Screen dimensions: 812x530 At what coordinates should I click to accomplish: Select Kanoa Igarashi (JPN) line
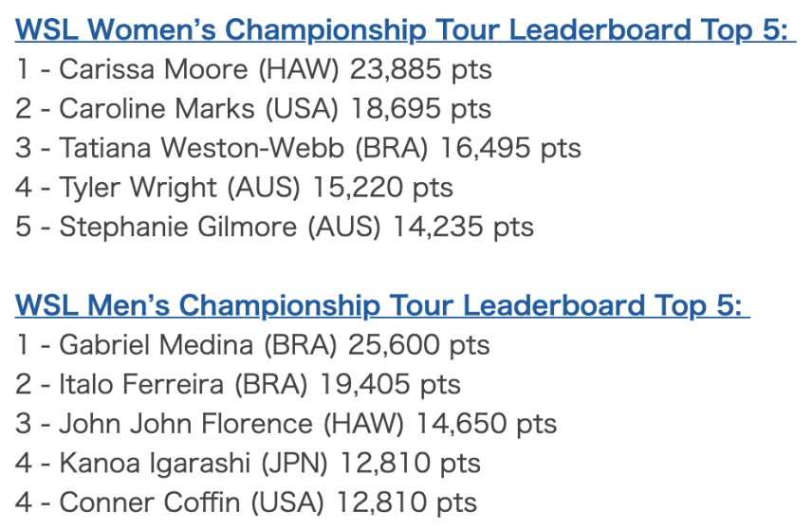pos(248,463)
